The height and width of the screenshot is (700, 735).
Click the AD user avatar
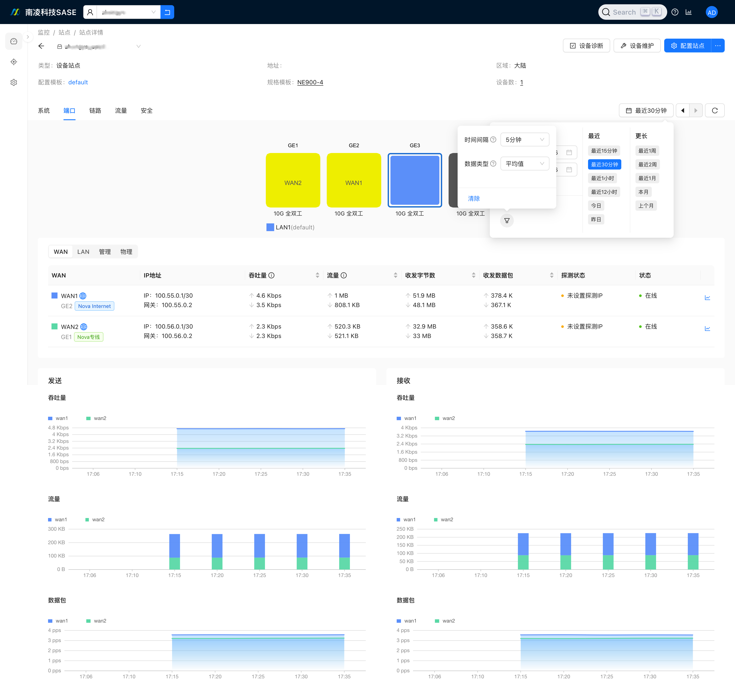click(x=711, y=12)
